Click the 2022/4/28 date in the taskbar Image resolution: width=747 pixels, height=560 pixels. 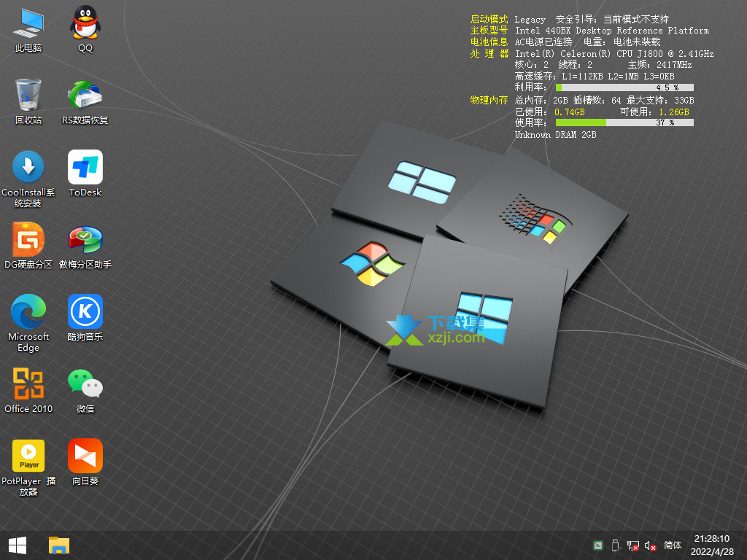(712, 551)
